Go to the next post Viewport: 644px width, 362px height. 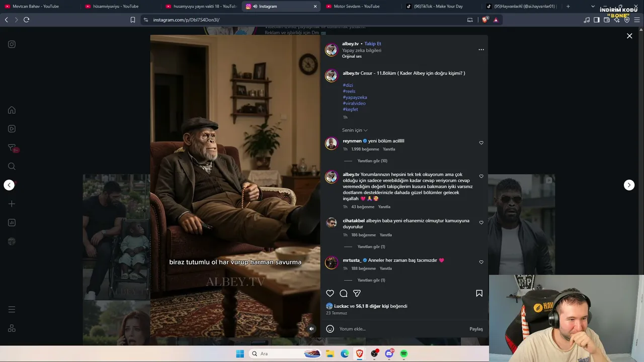coord(629,185)
